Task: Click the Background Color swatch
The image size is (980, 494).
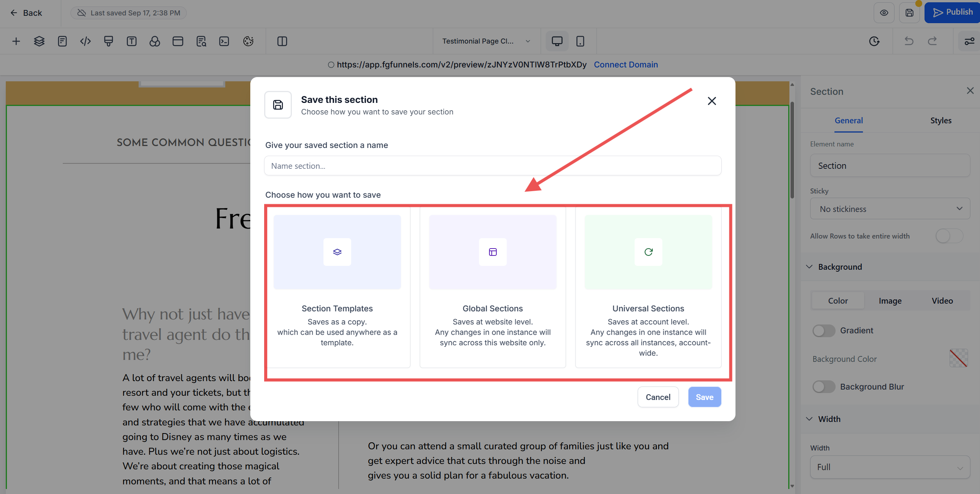Action: pos(958,358)
